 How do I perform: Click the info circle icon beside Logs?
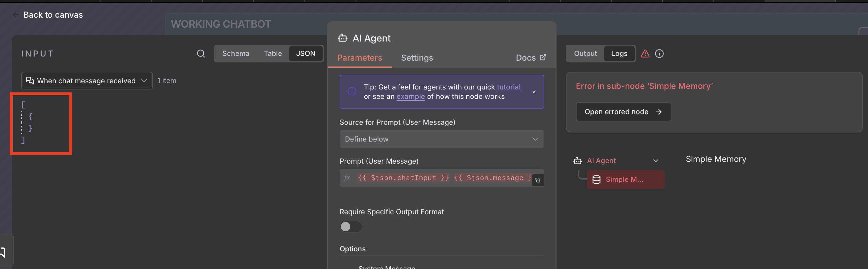click(x=659, y=54)
